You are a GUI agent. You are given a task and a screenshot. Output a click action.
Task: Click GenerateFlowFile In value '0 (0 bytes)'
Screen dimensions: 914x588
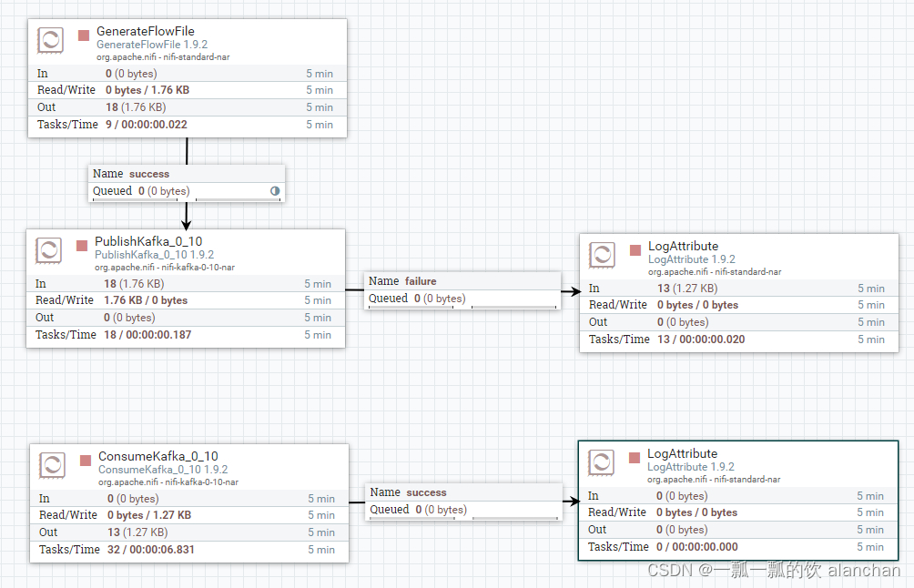[x=131, y=74]
